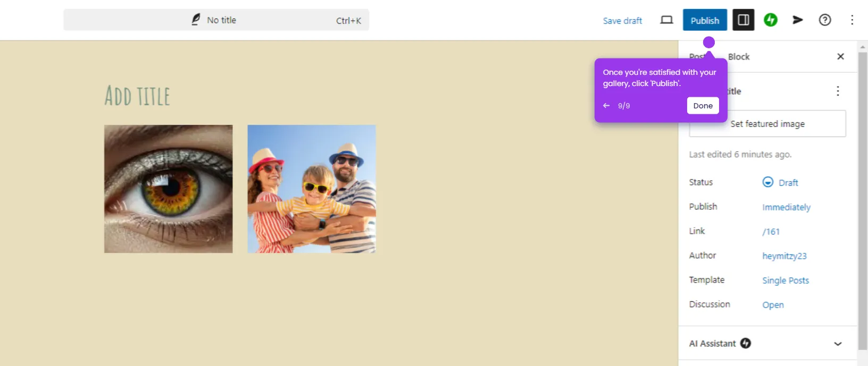Click the AI Assistant panel label
Viewport: 868px width, 366px height.
point(712,344)
